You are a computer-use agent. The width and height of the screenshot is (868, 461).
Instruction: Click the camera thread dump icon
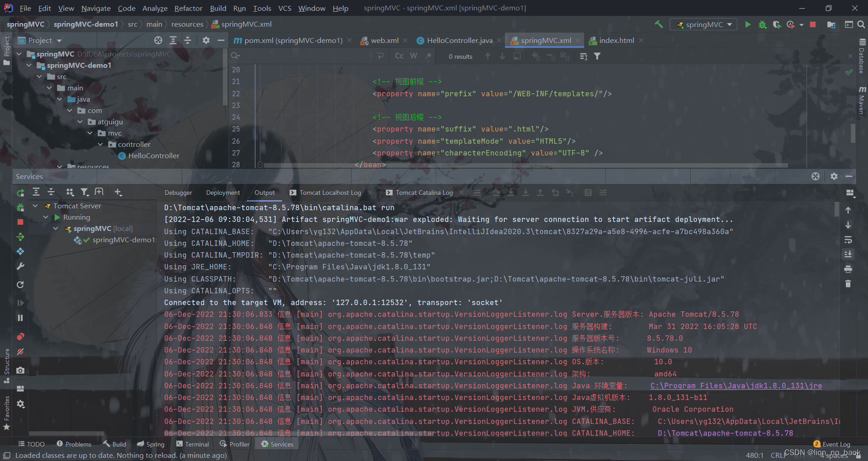click(20, 370)
